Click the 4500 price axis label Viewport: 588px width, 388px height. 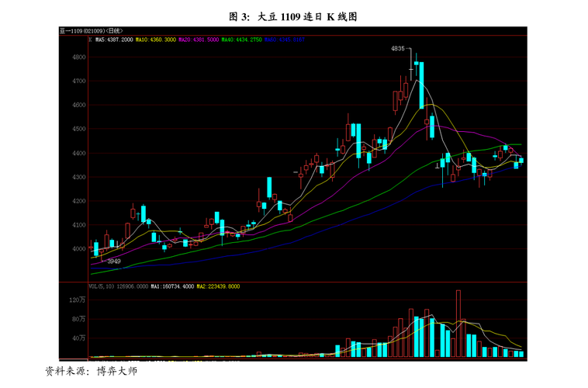tap(79, 129)
